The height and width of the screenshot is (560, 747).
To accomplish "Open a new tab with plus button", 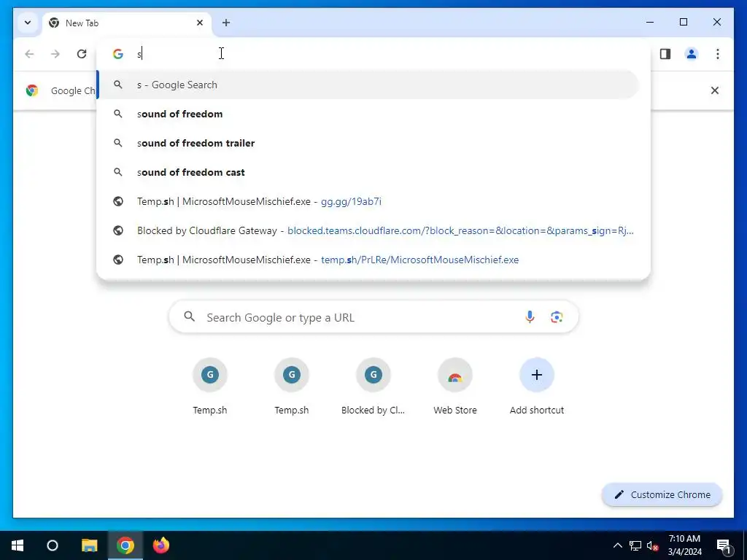I will (226, 23).
